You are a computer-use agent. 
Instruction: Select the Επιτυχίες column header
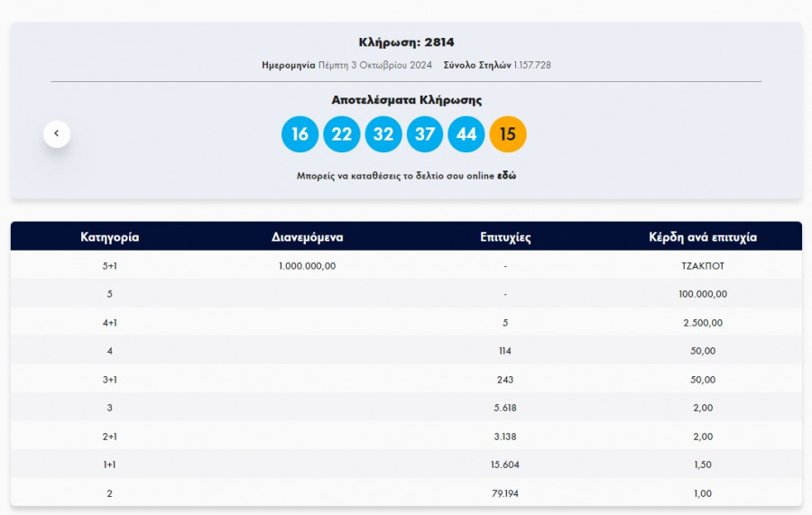505,237
